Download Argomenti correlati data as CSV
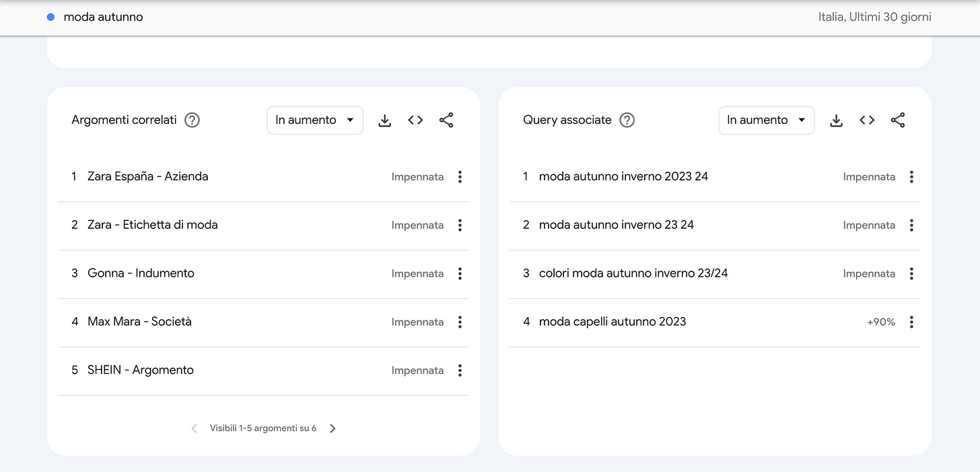Screen dimensions: 980x472 click(x=384, y=121)
